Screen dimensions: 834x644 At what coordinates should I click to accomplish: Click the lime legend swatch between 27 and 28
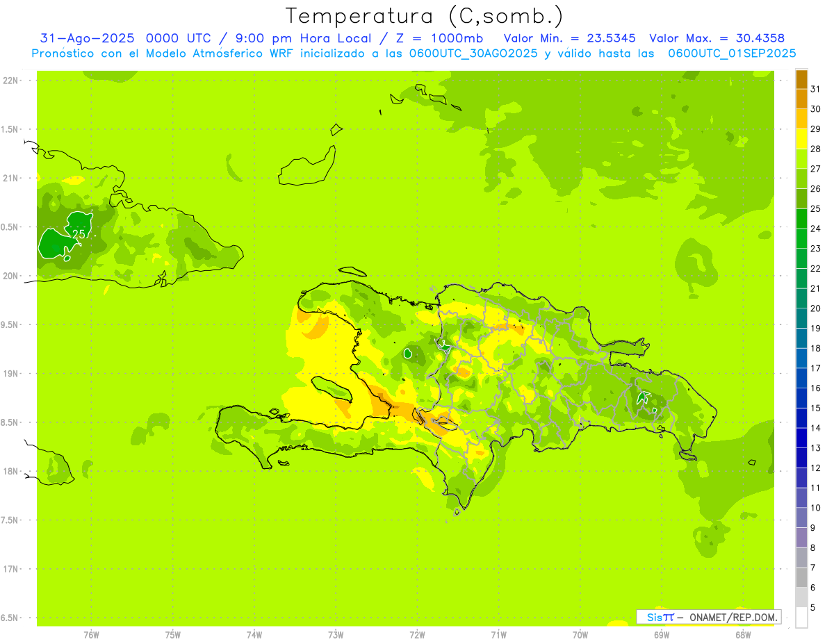pyautogui.click(x=801, y=159)
